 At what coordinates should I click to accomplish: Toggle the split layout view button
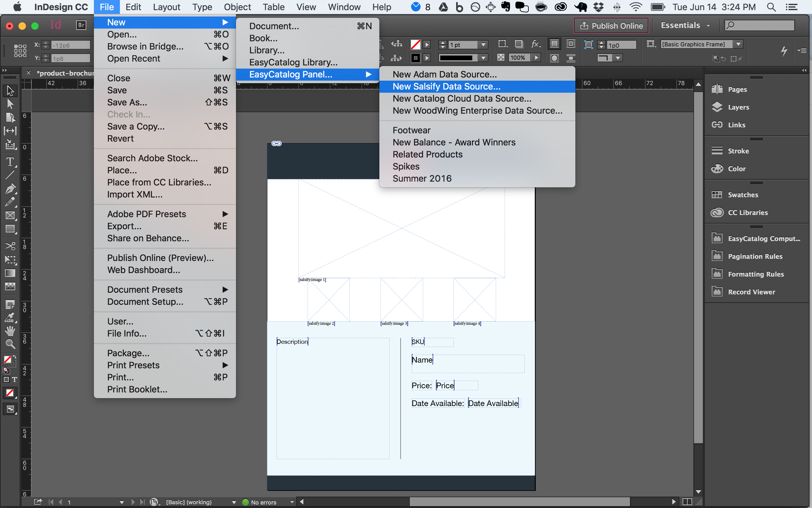tap(687, 502)
